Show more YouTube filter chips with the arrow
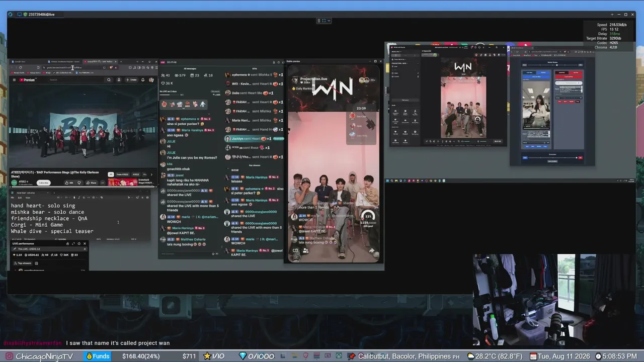 click(152, 174)
